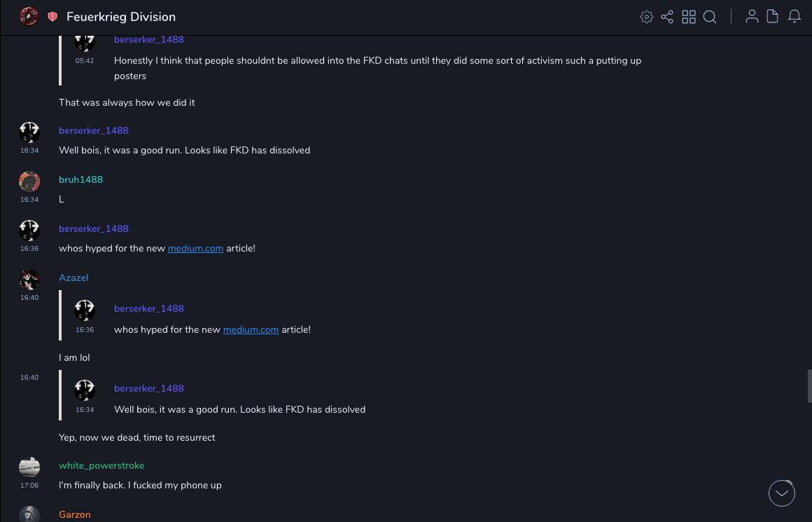Click the share icon in the header
Screen dimensions: 812x522
(x=667, y=17)
